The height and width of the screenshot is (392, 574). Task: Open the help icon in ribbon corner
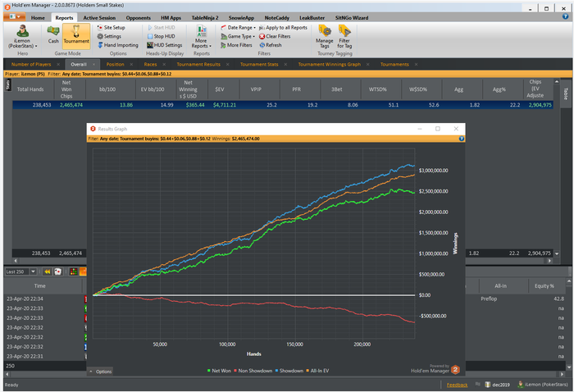(x=565, y=16)
